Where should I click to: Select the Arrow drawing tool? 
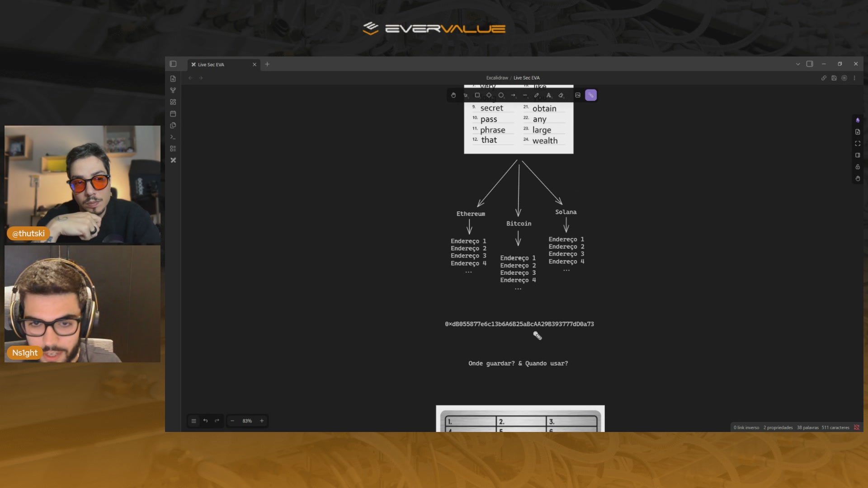coord(513,95)
